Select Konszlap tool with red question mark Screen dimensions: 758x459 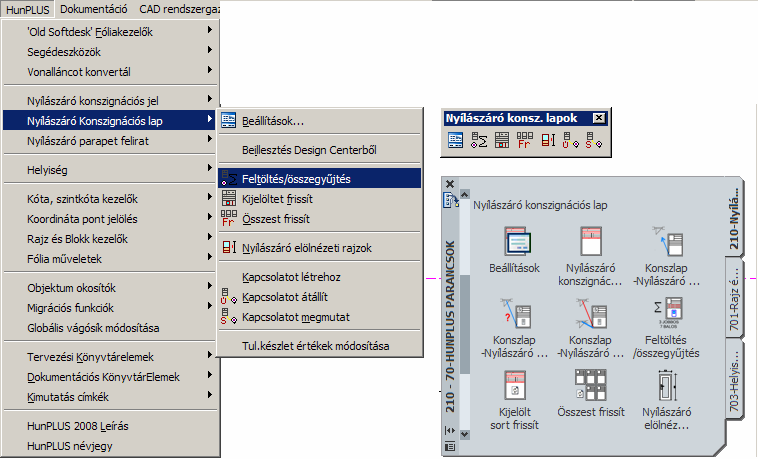(x=514, y=328)
